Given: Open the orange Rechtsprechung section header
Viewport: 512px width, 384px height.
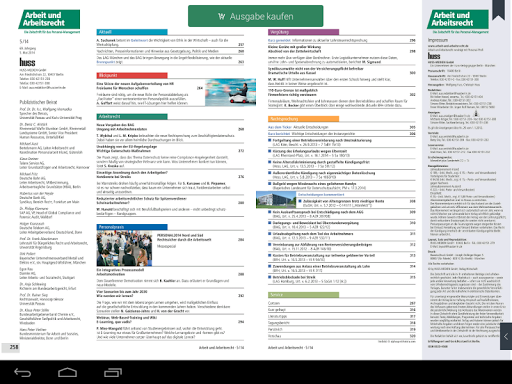Looking at the screenshot, I should pyautogui.click(x=303, y=119).
